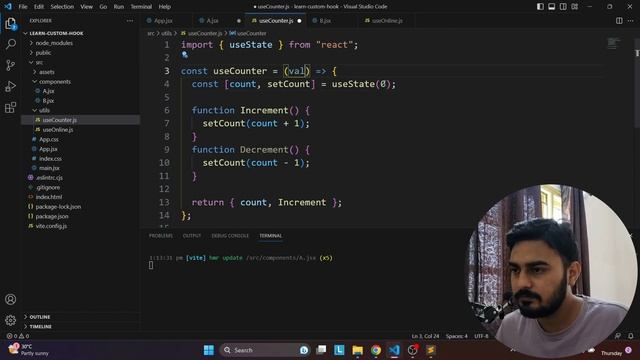
Task: Open Visual Studio Code taskbar icon
Action: [394, 350]
